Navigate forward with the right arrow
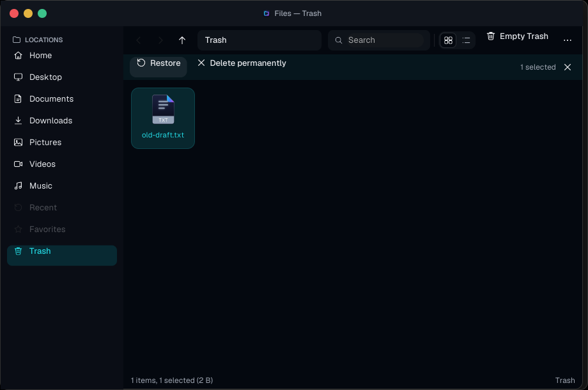Screen dimensions: 588x390 160,40
